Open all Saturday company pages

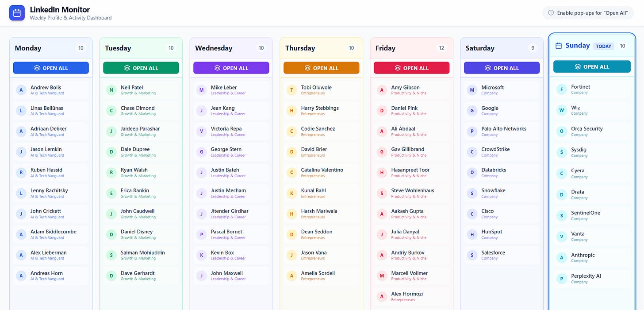tap(502, 68)
